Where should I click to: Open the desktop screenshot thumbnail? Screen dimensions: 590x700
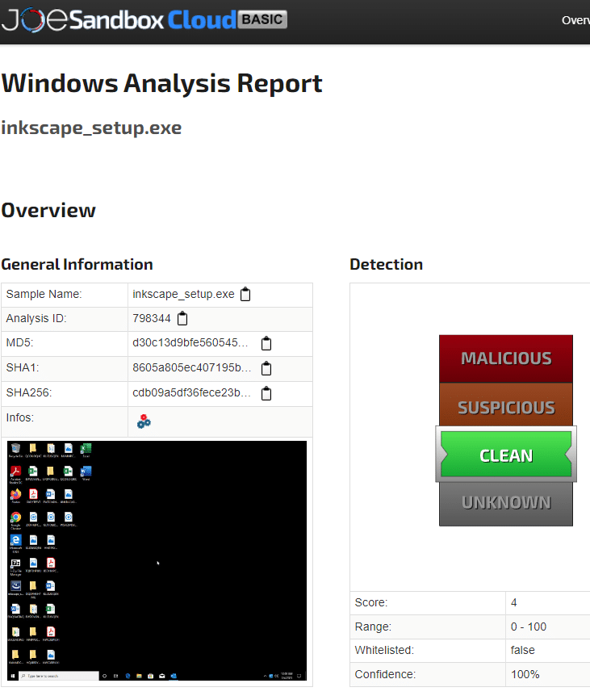pos(157,560)
